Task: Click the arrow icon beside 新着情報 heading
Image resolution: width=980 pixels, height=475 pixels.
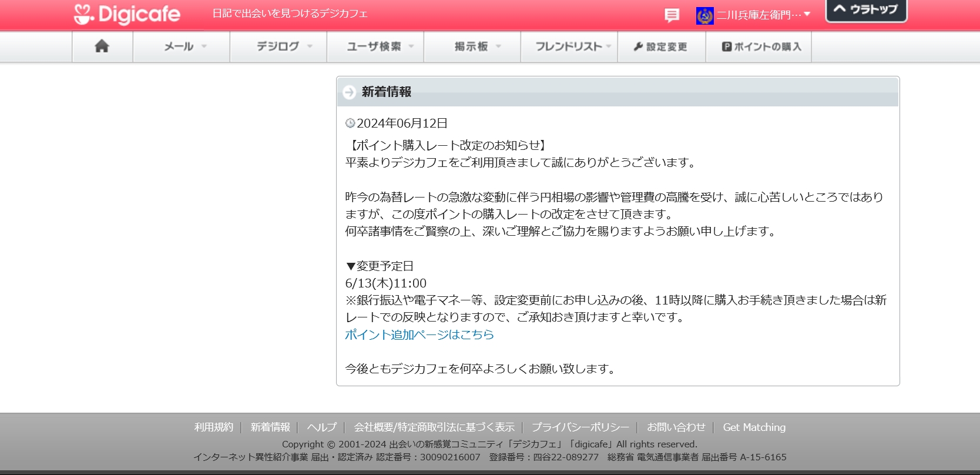Action: point(349,92)
